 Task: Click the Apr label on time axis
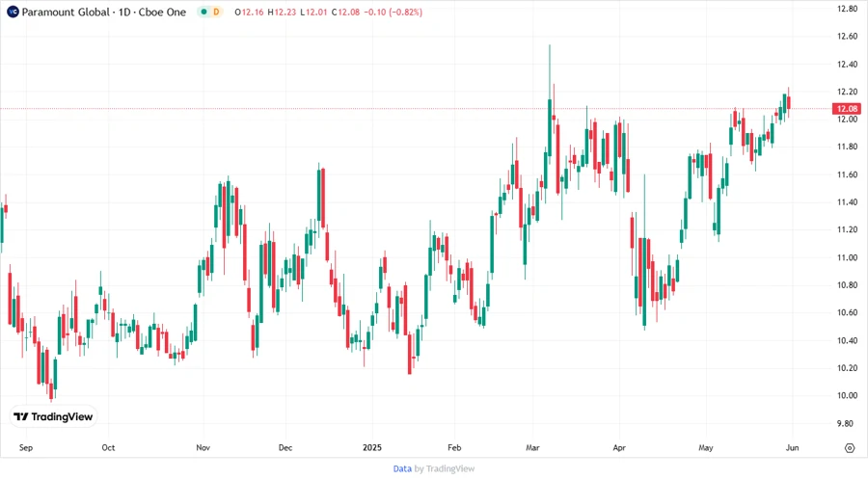point(619,447)
